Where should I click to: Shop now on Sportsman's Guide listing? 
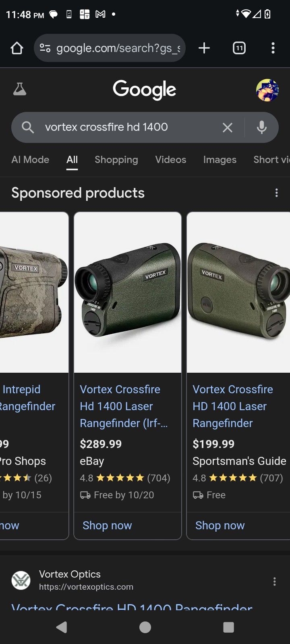click(x=220, y=525)
